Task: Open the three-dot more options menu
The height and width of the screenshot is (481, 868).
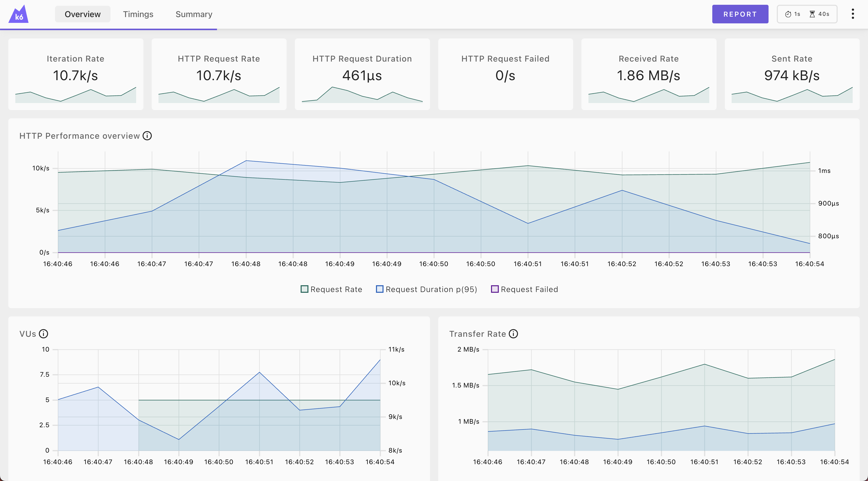Action: coord(853,14)
